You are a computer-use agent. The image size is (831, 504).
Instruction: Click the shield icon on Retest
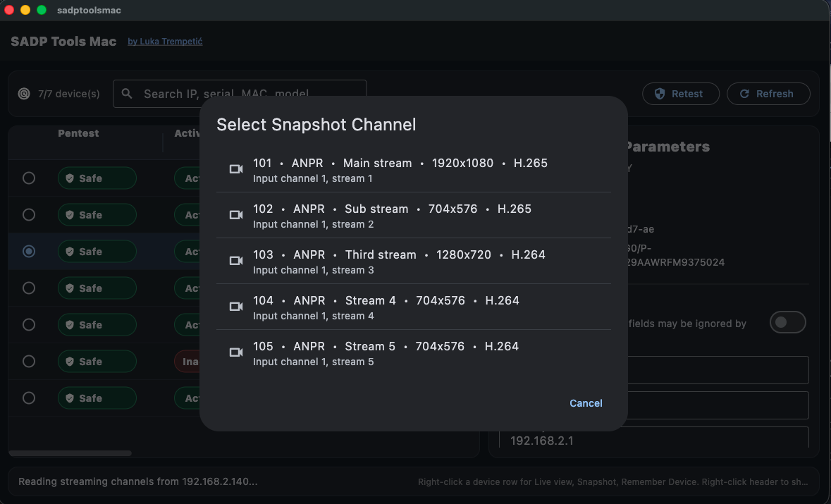pyautogui.click(x=660, y=94)
